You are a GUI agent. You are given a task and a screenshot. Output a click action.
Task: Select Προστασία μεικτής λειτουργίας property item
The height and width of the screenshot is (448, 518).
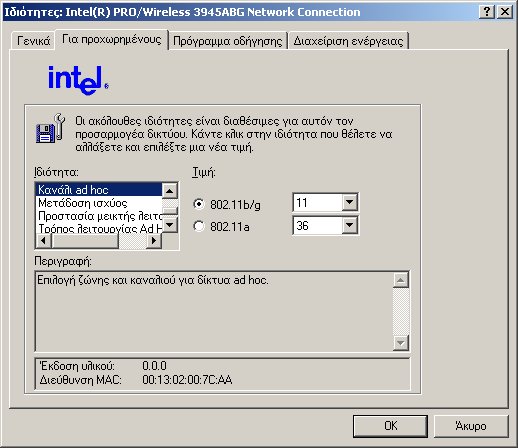pyautogui.click(x=99, y=216)
